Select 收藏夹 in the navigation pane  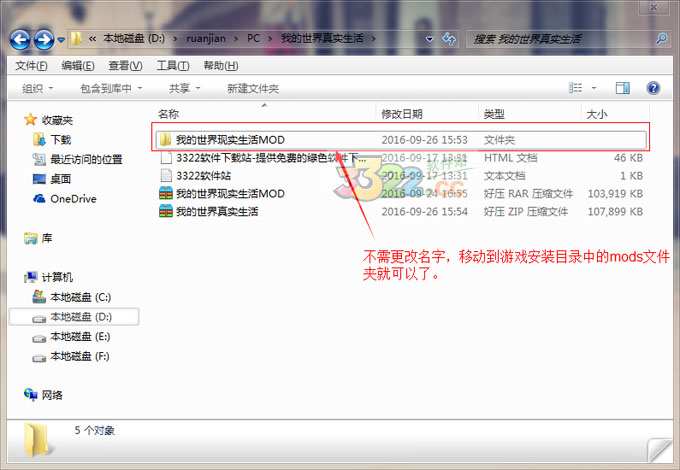point(57,120)
